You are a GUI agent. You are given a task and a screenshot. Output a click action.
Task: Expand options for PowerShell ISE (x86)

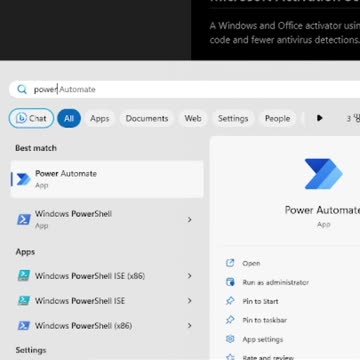(x=190, y=276)
